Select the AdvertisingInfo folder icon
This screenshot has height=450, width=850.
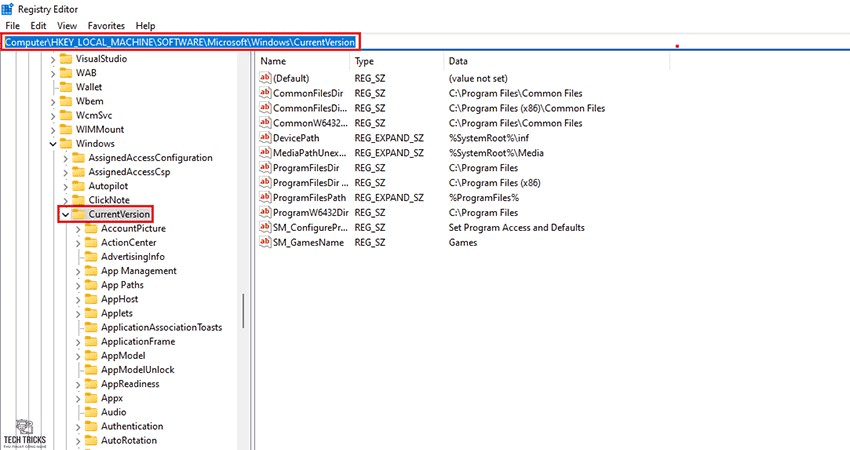coord(91,256)
